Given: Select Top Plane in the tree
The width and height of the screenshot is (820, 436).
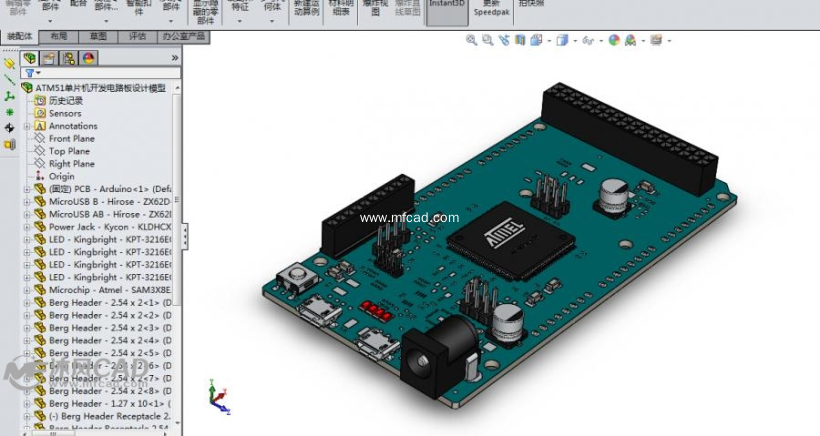Looking at the screenshot, I should click(69, 151).
